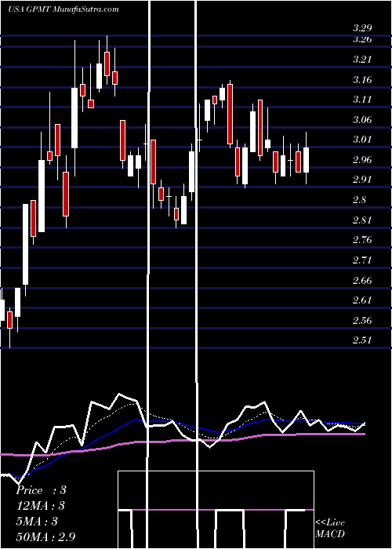Click the 2.66 price axis label
The image size is (392, 549).
[362, 281]
